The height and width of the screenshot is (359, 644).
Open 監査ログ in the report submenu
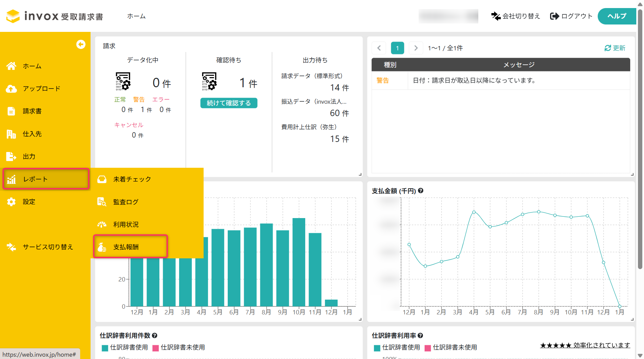tap(126, 202)
